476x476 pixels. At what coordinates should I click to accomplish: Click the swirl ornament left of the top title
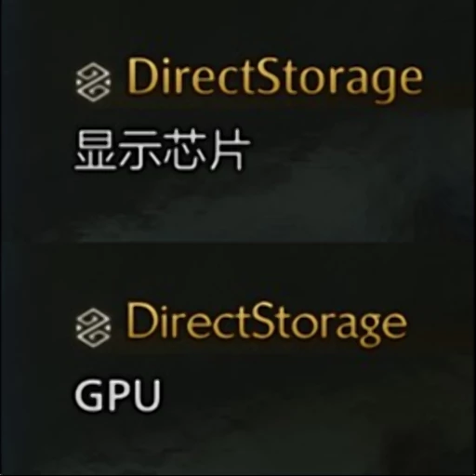click(93, 82)
